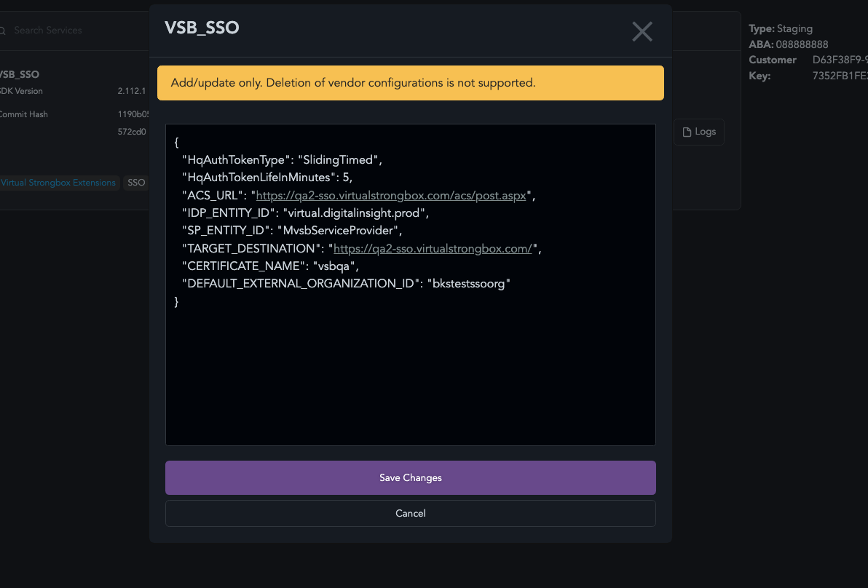Image resolution: width=868 pixels, height=588 pixels.
Task: Click "HqAuthTokenType": "SlidingTimed" line
Action: pos(283,160)
